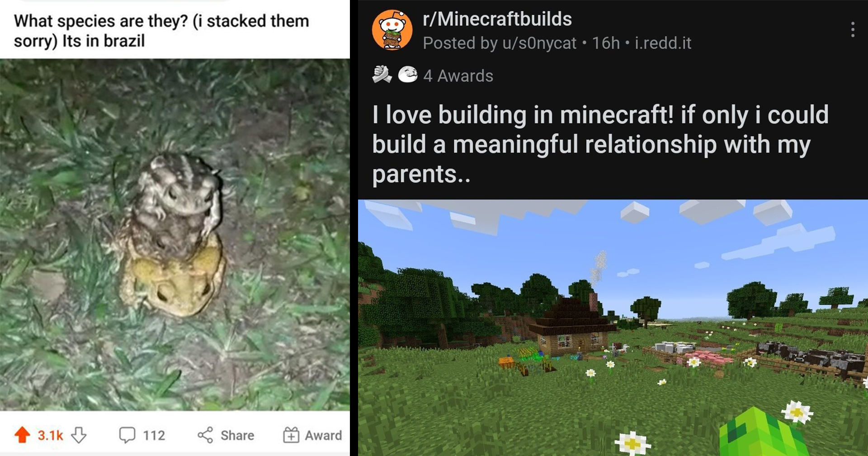Open the frog post title text
The width and height of the screenshot is (868, 456).
tap(161, 31)
